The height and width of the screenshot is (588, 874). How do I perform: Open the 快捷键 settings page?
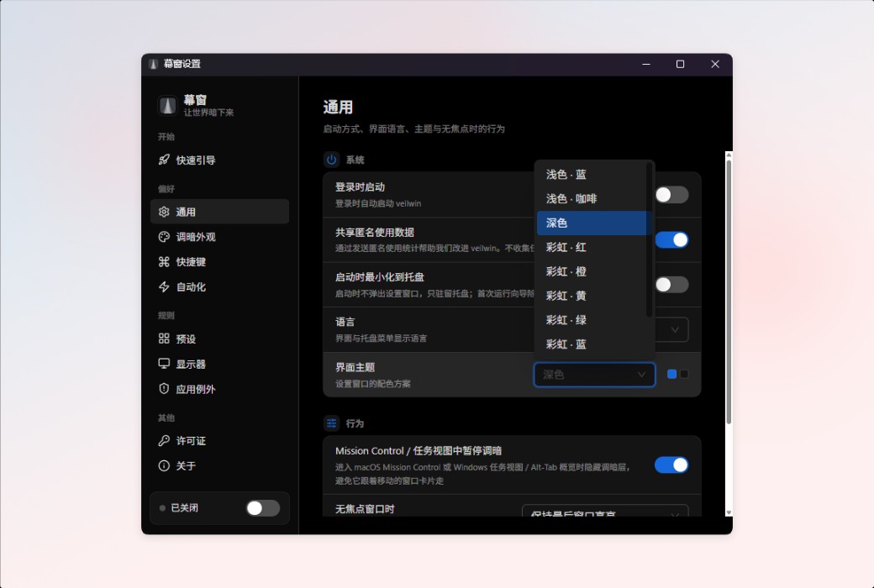pos(219,262)
